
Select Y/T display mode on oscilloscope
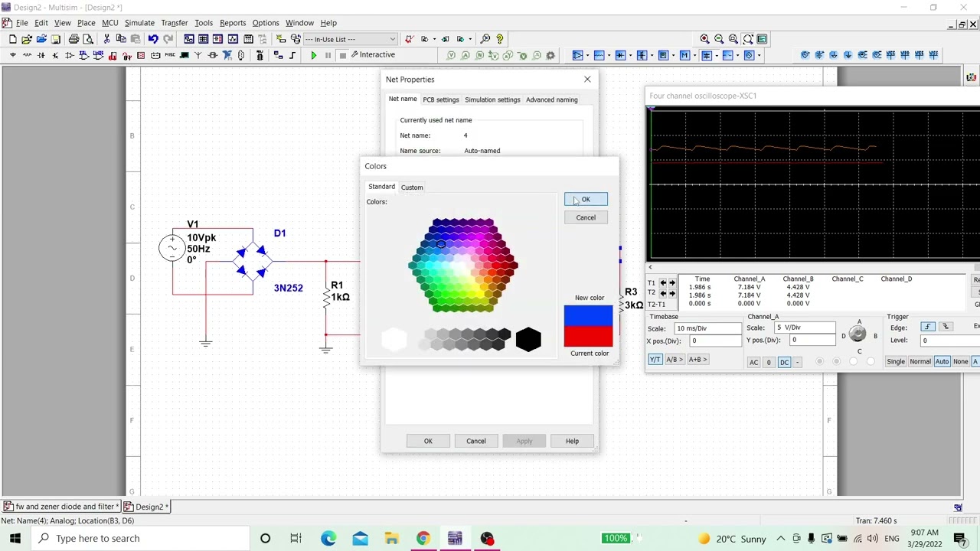pos(655,360)
